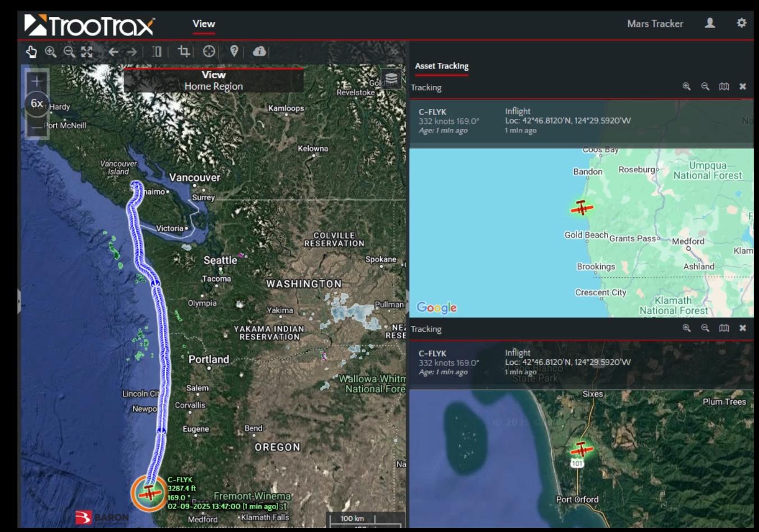
Task: Click the Portland label on main map
Action: pos(209,360)
